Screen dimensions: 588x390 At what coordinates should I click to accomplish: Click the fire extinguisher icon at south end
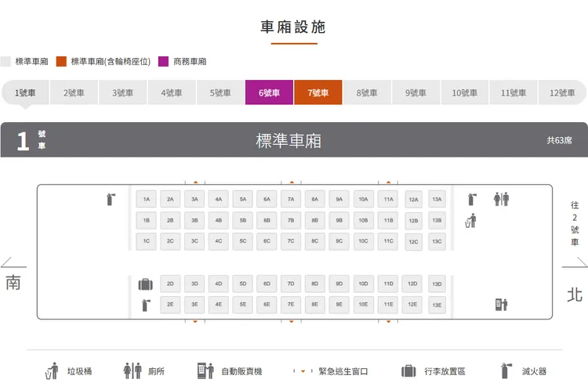[x=111, y=200]
